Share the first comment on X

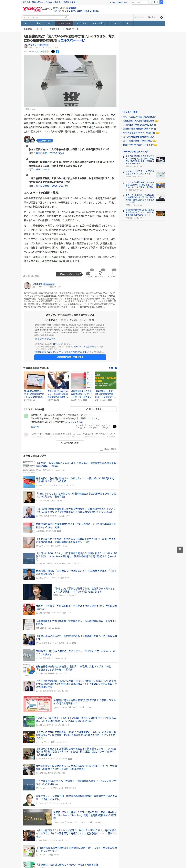click(114, 427)
